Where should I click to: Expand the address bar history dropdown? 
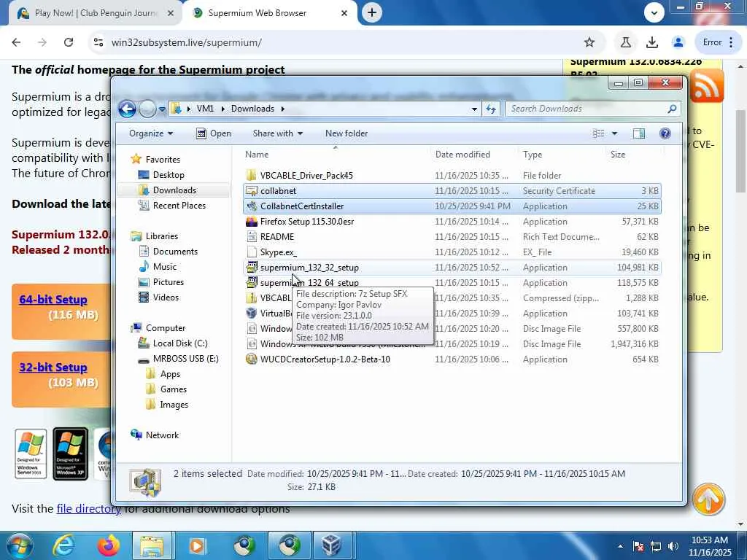click(474, 109)
